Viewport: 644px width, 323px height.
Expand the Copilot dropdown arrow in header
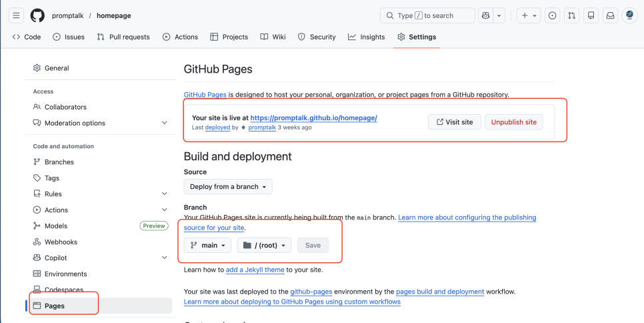499,15
